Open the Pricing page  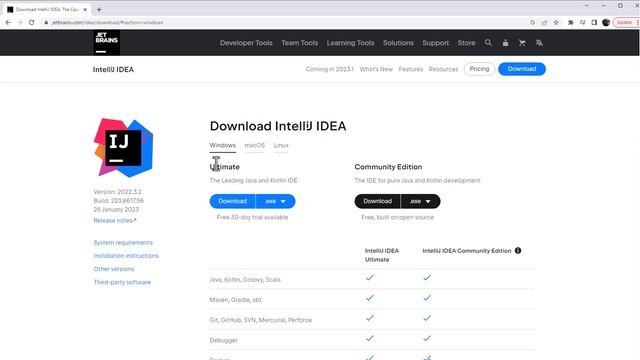tap(479, 69)
